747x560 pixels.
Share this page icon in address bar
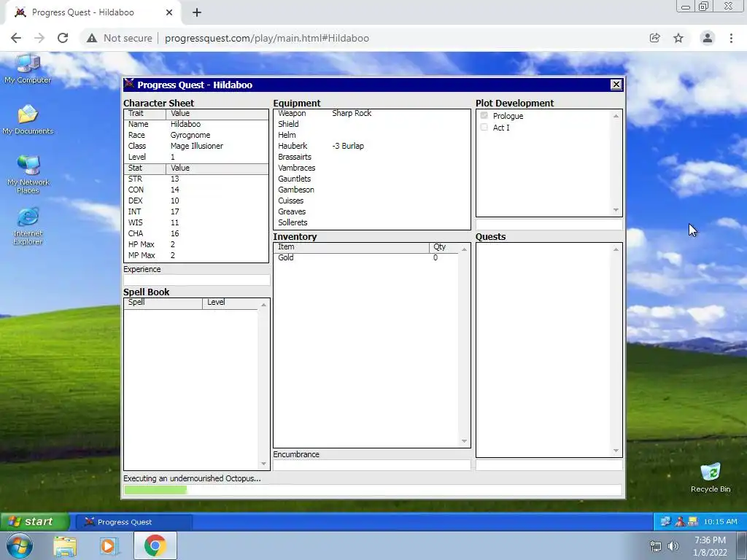[x=654, y=38]
